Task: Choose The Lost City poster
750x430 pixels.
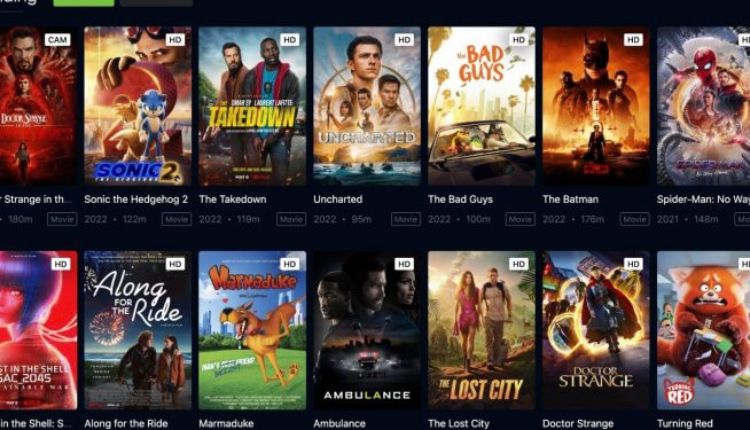Action: click(481, 330)
